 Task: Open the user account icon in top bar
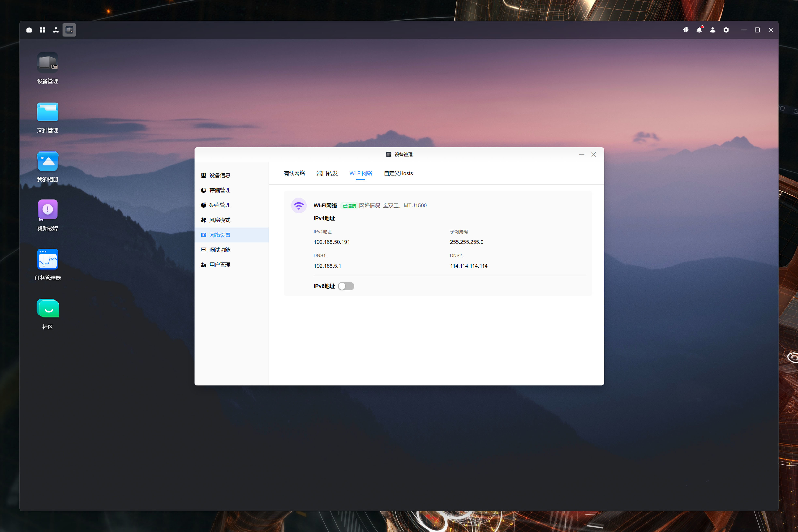(712, 30)
